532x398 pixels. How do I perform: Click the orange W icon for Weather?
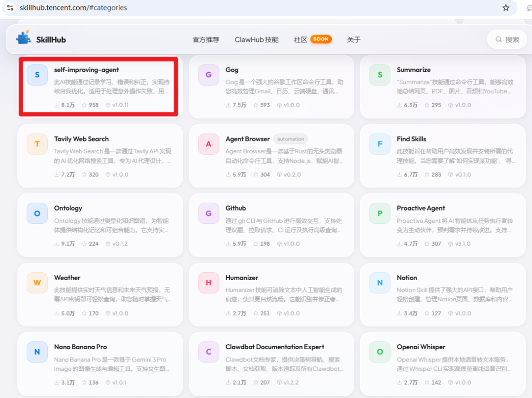37,283
